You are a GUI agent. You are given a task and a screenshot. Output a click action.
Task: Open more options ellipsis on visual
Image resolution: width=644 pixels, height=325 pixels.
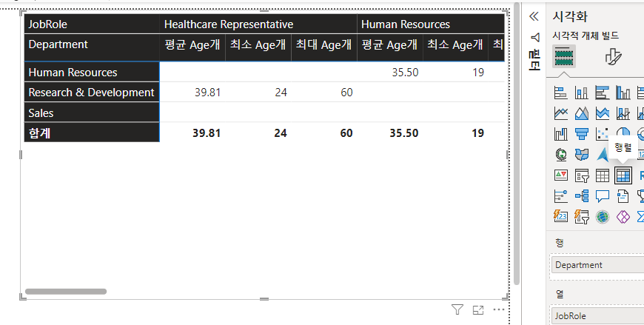[x=499, y=309]
